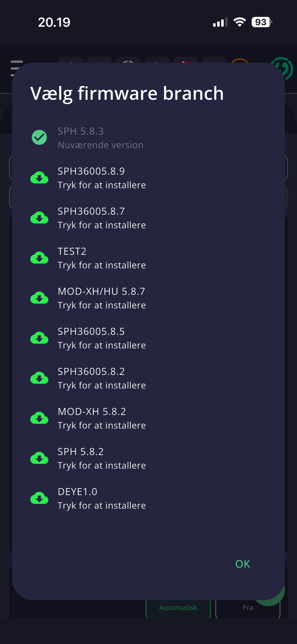The width and height of the screenshot is (297, 644).
Task: Pick the MOD-XH/HU 5.8.7 list entry
Action: click(x=148, y=298)
